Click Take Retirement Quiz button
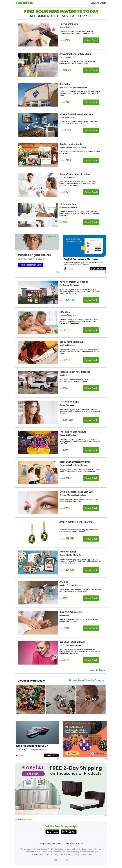 tap(31, 265)
